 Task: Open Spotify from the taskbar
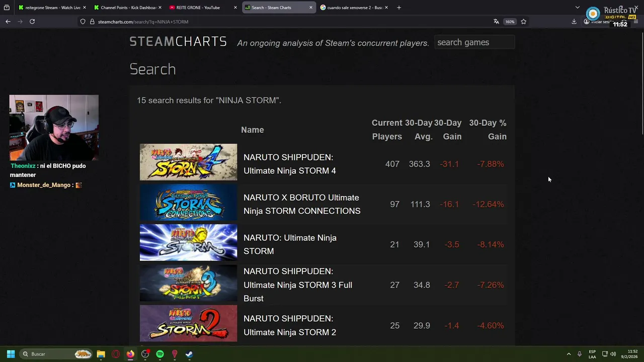(x=160, y=354)
